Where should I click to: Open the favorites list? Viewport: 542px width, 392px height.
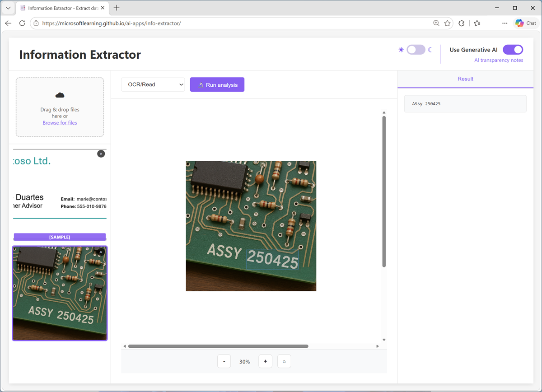477,23
